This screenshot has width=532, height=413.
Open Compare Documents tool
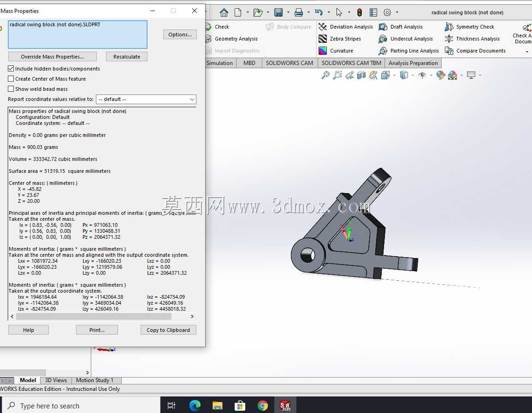coord(475,51)
